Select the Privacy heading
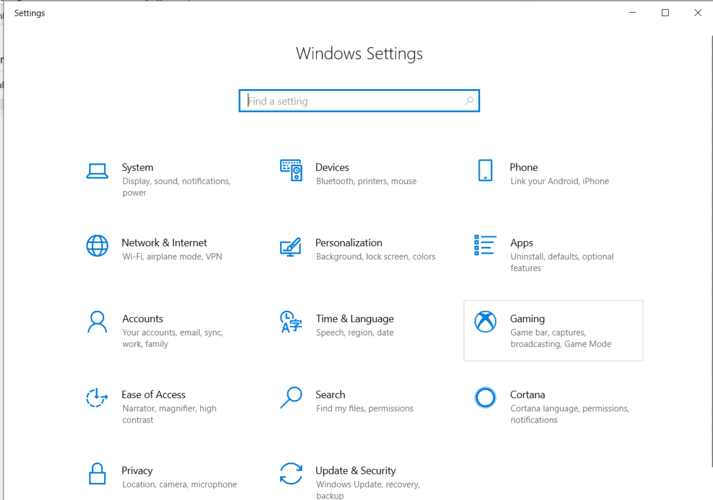The image size is (713, 500). (x=137, y=471)
